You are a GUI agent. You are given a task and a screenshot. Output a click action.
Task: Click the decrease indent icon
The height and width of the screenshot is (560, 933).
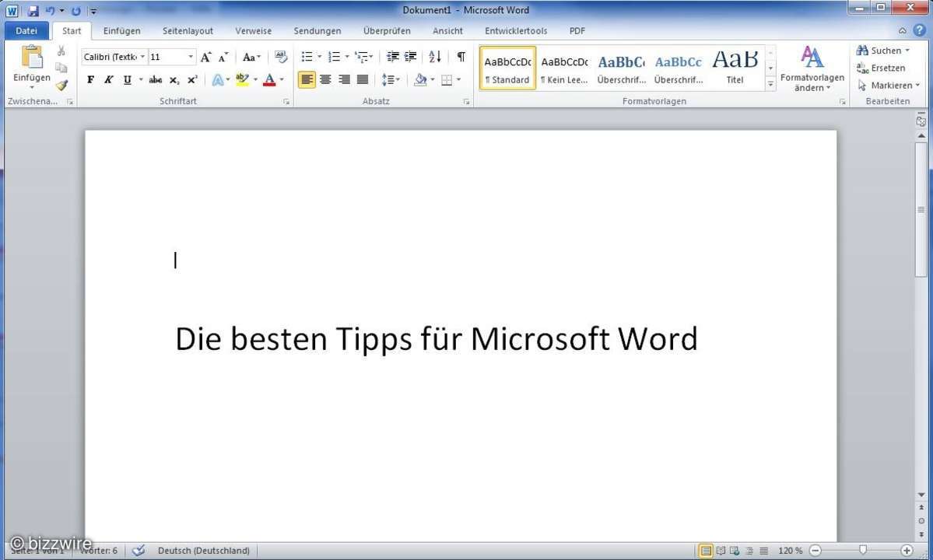point(393,57)
